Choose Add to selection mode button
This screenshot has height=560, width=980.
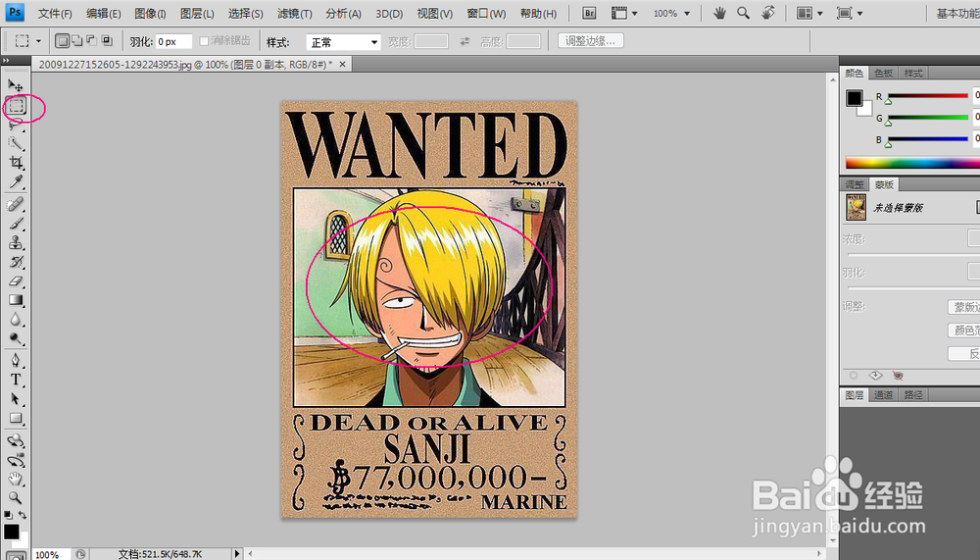76,41
